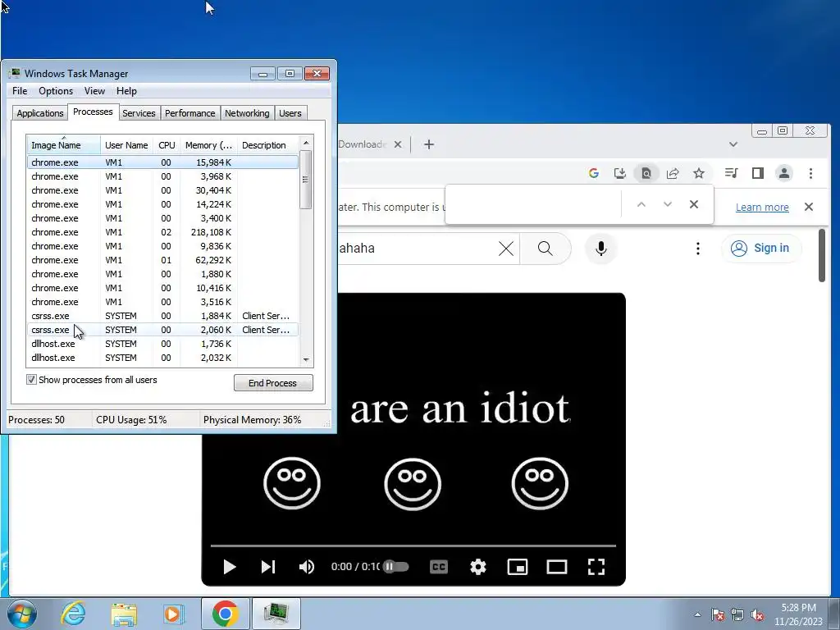Sort processes by User Name column
840x630 pixels.
(126, 145)
